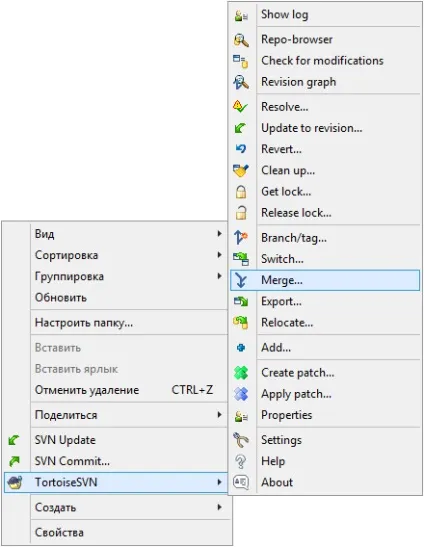
Task: Click the Branch/tag arrow icon
Action: tap(241, 237)
